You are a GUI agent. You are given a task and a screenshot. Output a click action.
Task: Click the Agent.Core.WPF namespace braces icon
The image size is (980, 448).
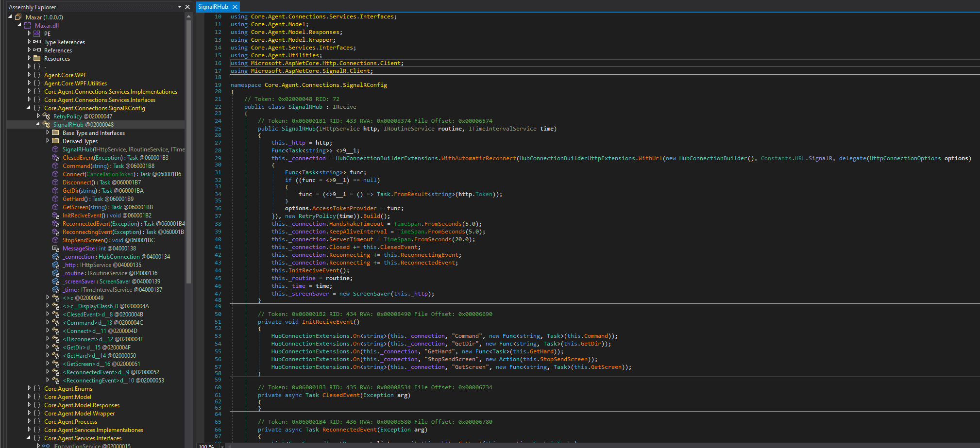tap(37, 75)
